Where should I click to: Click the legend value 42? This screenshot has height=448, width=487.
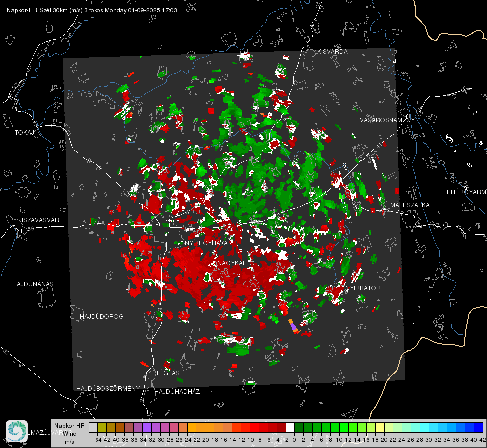[483, 440]
